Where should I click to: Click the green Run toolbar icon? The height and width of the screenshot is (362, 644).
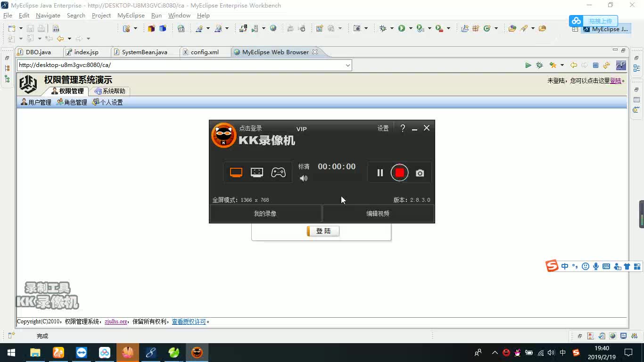click(x=402, y=28)
